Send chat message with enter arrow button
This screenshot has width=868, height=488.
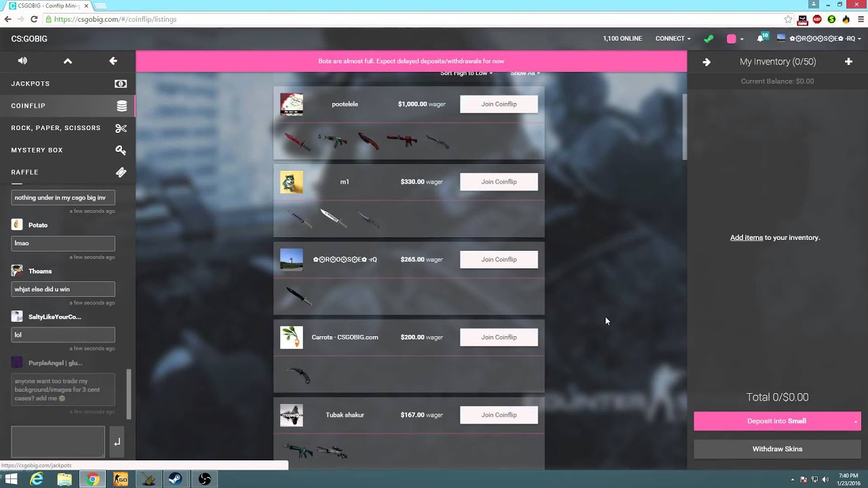[117, 442]
